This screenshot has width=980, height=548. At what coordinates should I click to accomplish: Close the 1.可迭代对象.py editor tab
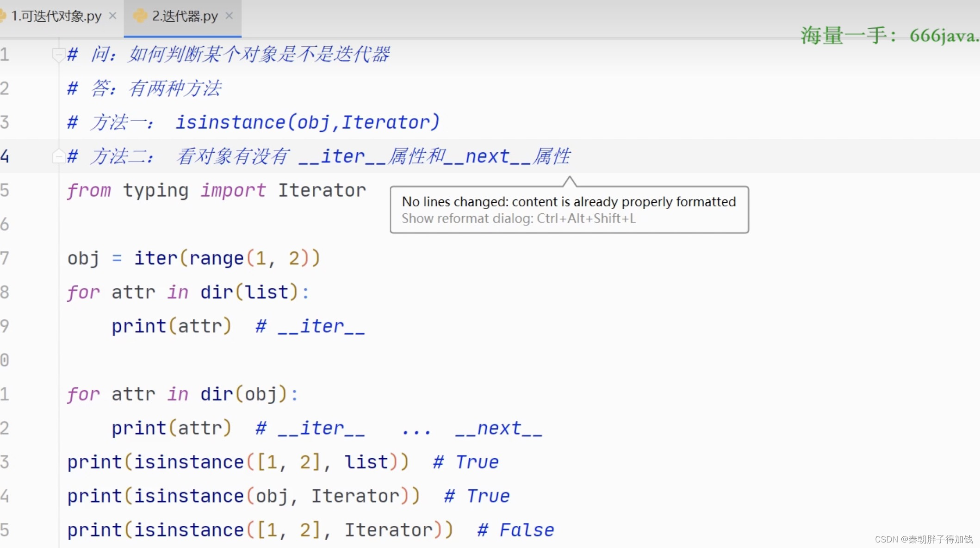(x=112, y=16)
